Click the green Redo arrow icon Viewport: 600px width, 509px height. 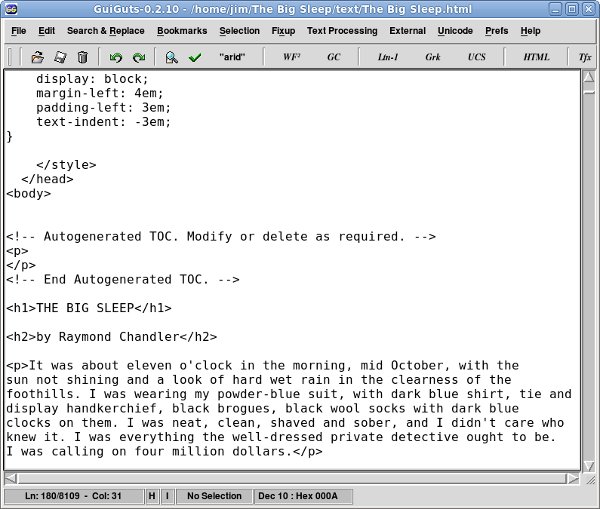tap(139, 57)
